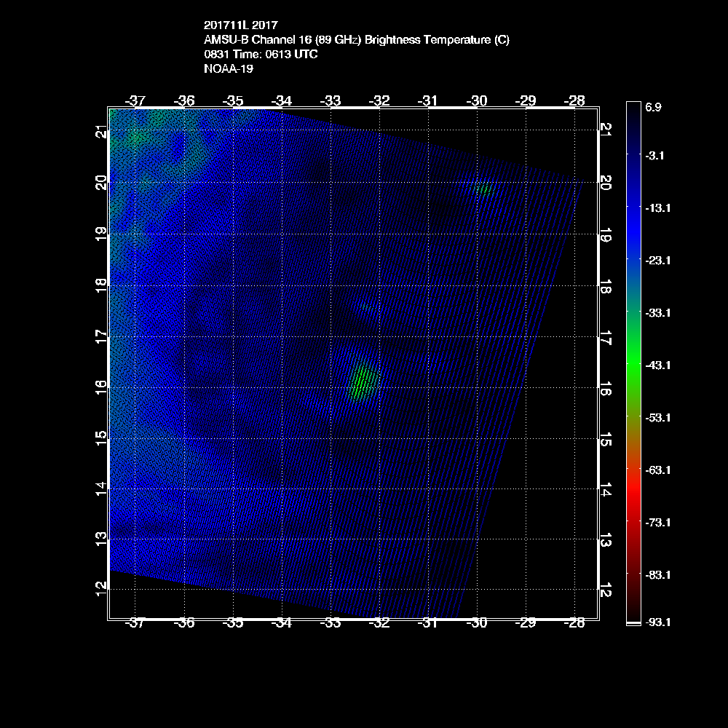This screenshot has height=728, width=728.
Task: Click the 21 latitude label on the left axis
Action: tap(101, 132)
